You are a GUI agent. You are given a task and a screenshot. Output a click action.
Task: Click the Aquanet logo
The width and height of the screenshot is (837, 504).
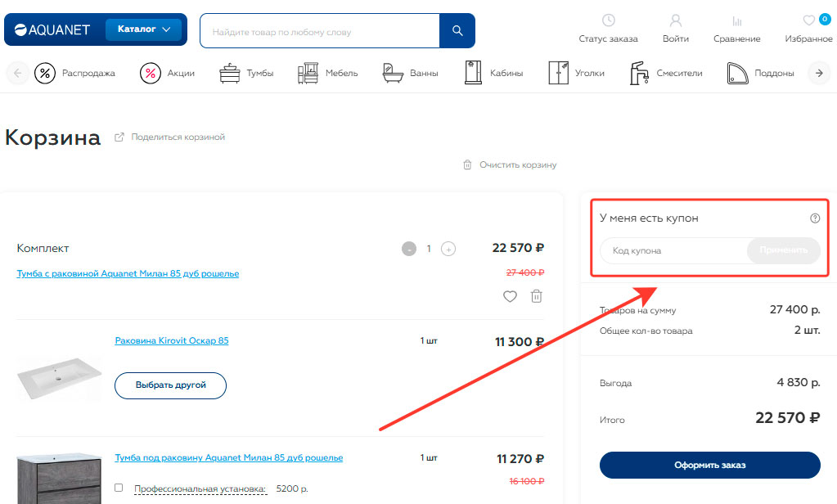[x=52, y=30]
